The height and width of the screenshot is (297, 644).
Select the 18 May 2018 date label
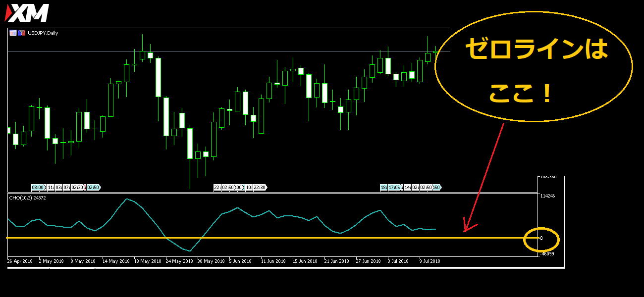[147, 261]
